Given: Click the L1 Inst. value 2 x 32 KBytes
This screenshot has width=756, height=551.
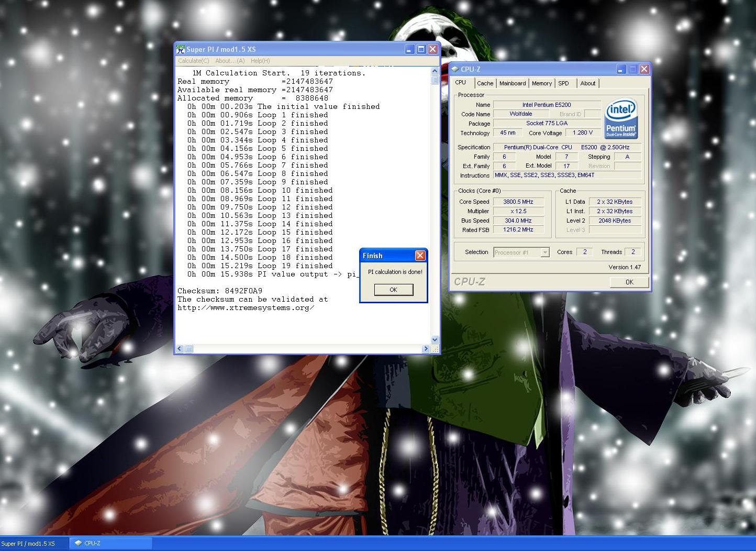Looking at the screenshot, I should [615, 211].
